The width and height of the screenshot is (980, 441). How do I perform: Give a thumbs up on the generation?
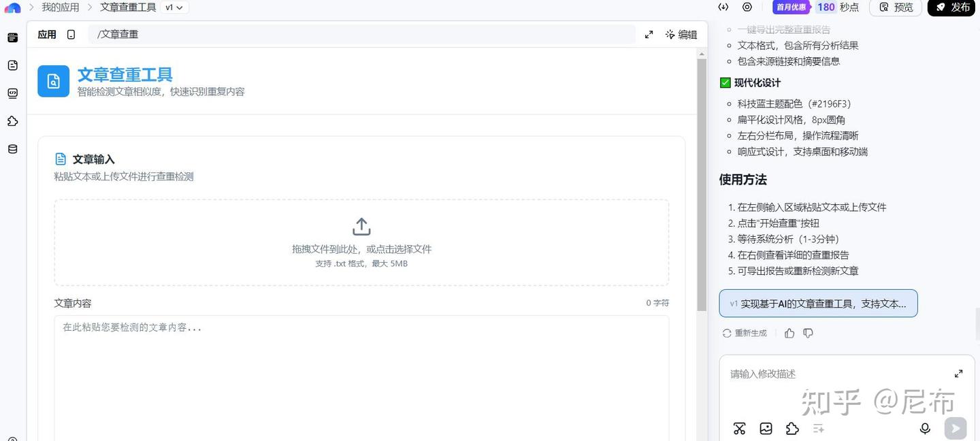[789, 333]
